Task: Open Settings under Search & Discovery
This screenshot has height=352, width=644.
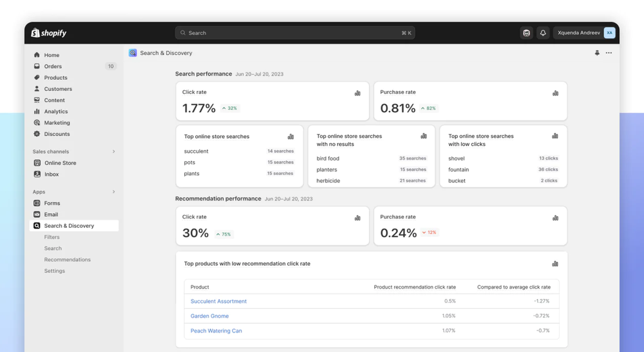Action: (54, 270)
